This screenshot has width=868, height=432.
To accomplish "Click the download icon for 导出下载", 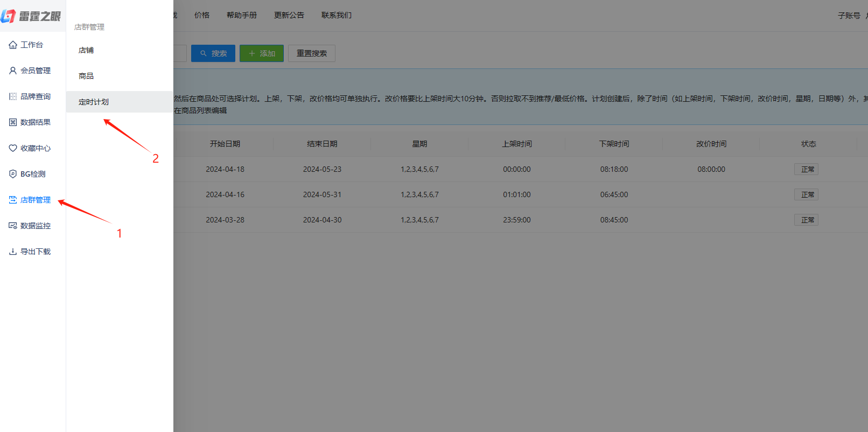I will tap(13, 252).
